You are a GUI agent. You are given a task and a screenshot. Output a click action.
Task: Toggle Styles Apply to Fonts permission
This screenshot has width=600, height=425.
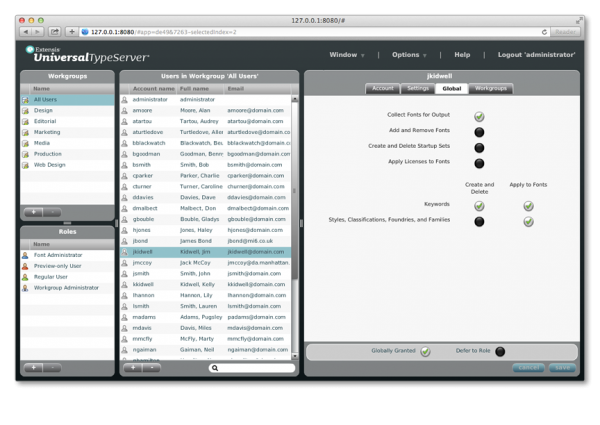point(528,221)
